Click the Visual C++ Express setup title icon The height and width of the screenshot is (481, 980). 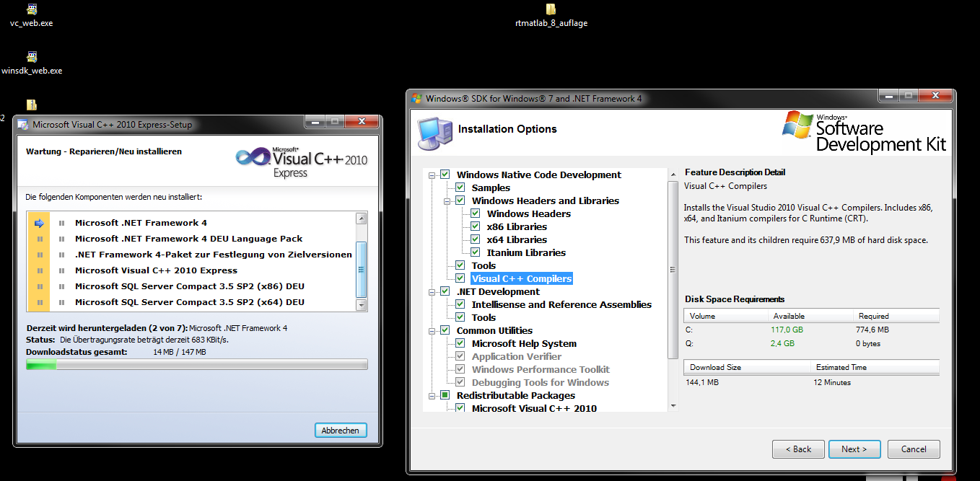click(22, 125)
